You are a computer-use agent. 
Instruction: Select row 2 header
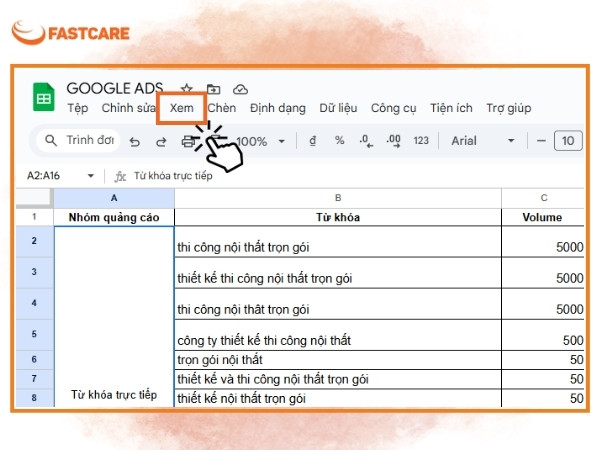pos(34,241)
